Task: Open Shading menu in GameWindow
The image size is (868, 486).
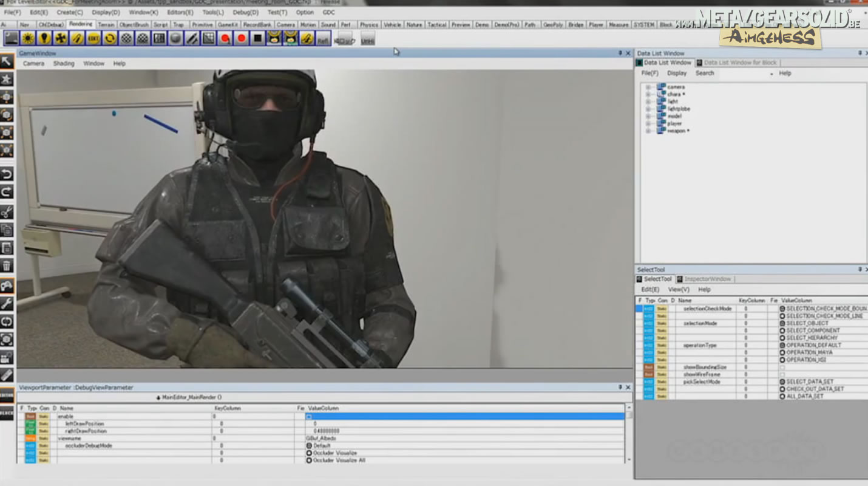Action: (x=64, y=63)
